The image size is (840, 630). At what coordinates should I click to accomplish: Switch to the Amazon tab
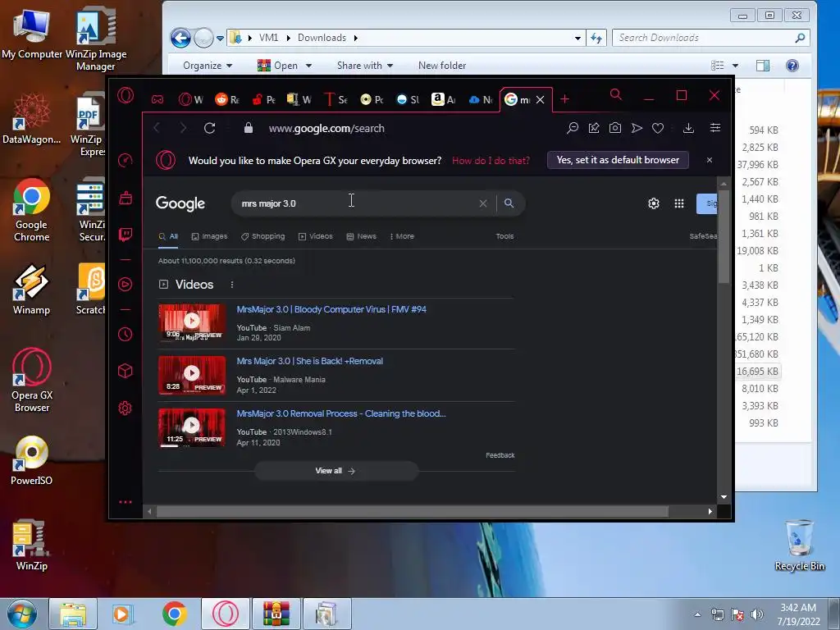pos(444,99)
